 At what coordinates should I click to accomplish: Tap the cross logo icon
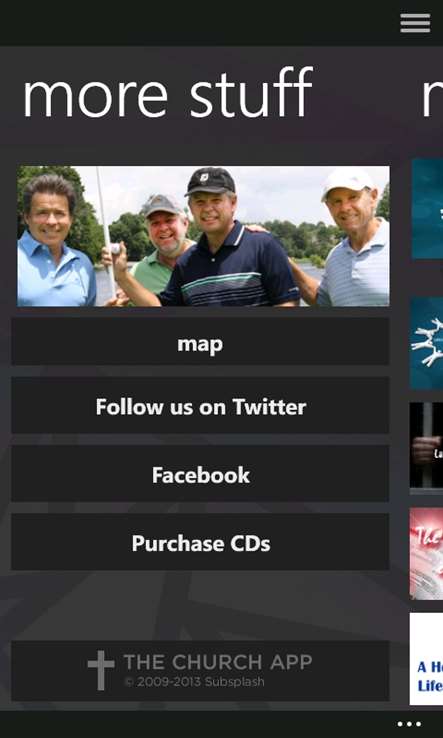[101, 670]
